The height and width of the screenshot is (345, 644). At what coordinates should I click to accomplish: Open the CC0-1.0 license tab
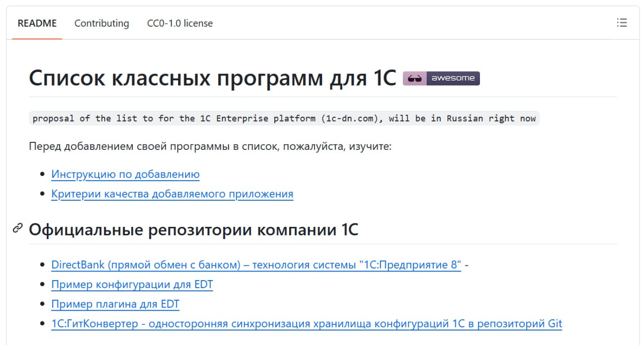(180, 23)
